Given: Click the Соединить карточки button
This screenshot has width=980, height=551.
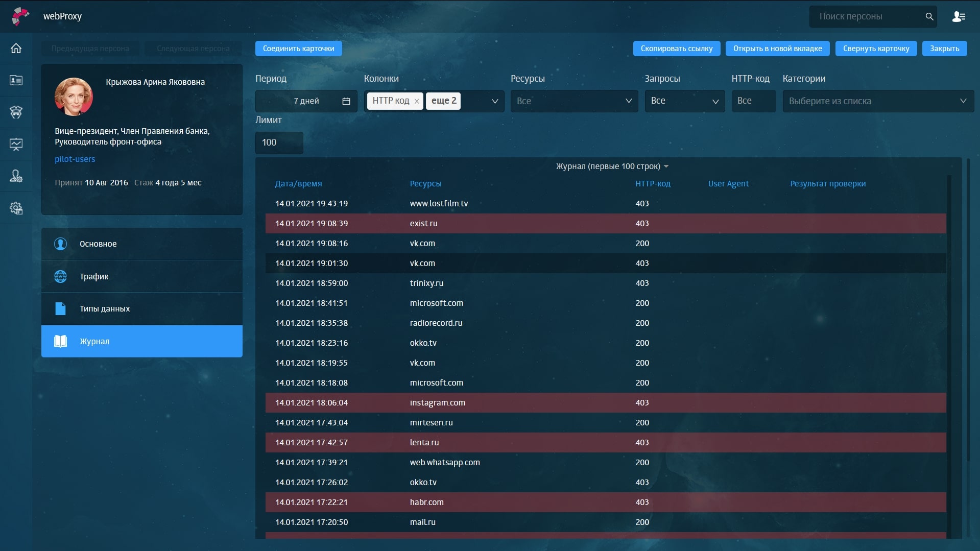Looking at the screenshot, I should click(x=298, y=49).
